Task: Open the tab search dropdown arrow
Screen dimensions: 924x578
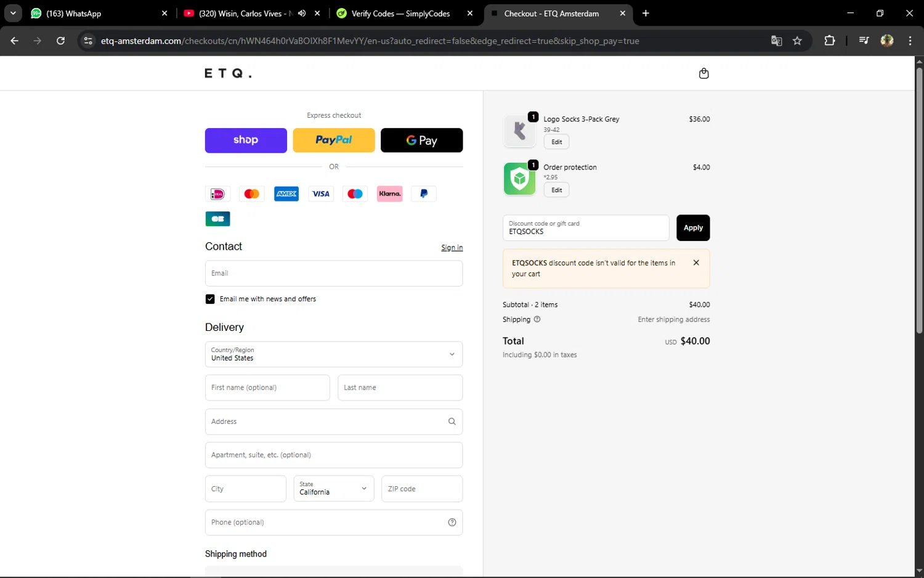Action: pyautogui.click(x=13, y=13)
